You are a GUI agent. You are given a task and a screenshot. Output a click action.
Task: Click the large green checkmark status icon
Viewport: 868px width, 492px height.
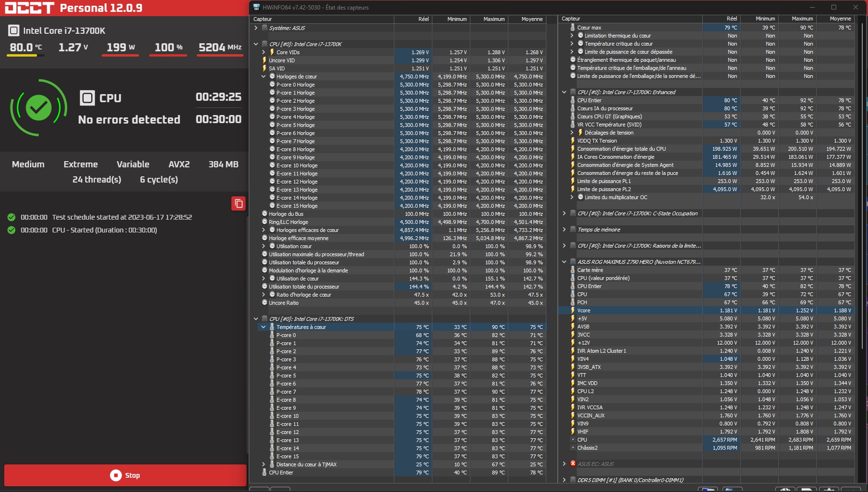[x=38, y=108]
